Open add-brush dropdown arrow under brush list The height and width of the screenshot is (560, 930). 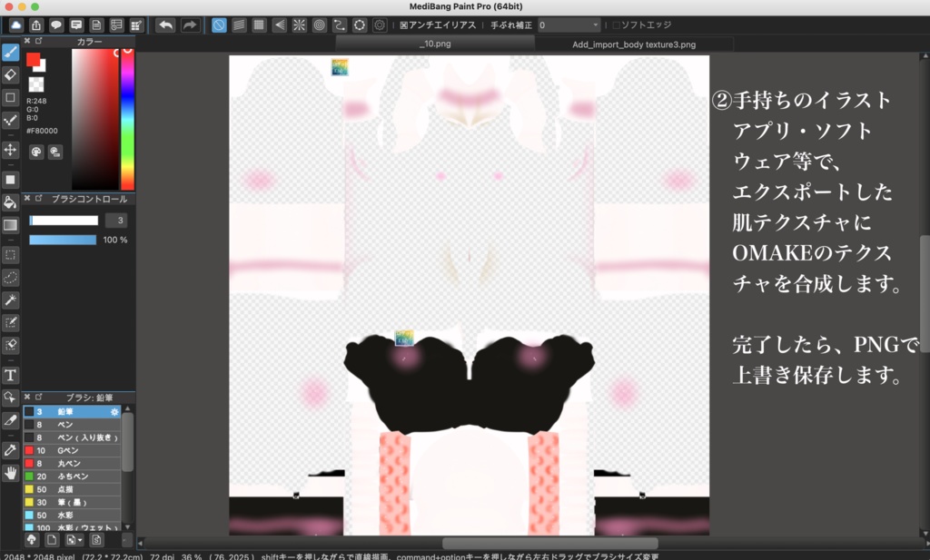(x=80, y=540)
